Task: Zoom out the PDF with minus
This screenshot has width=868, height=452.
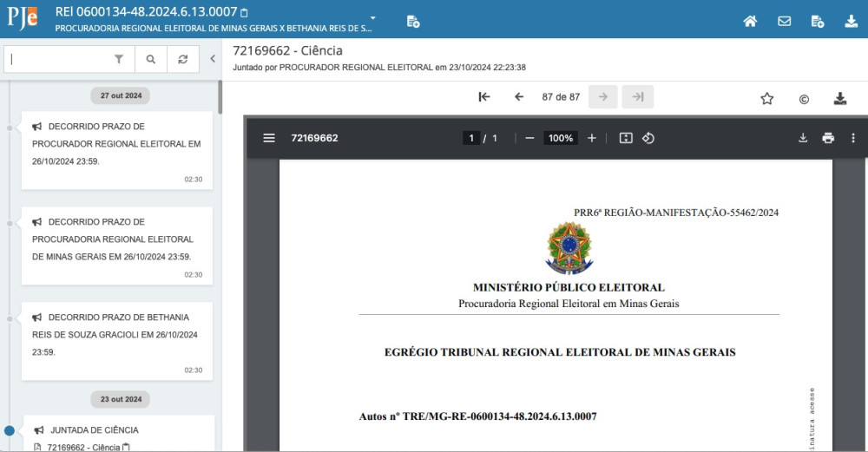Action: tap(529, 138)
